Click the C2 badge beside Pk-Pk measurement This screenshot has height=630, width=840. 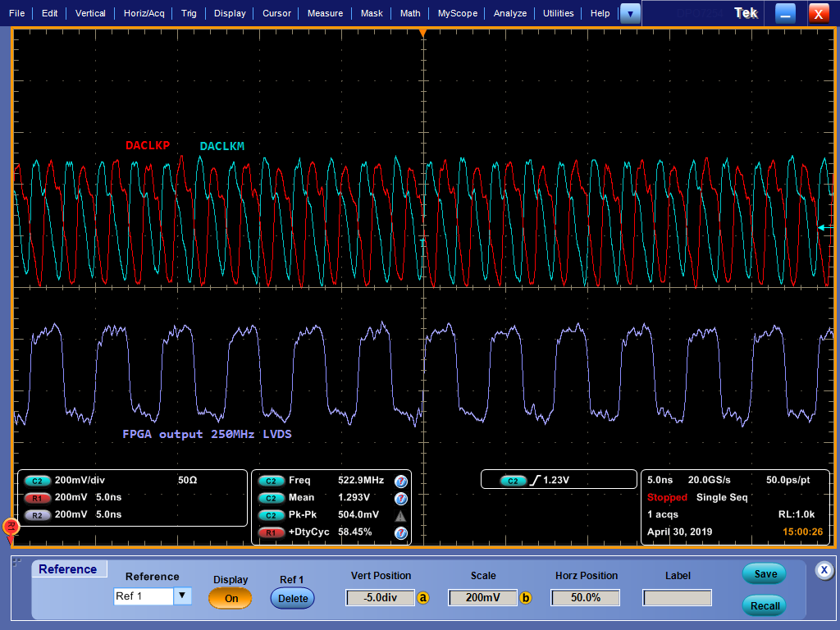[x=271, y=515]
